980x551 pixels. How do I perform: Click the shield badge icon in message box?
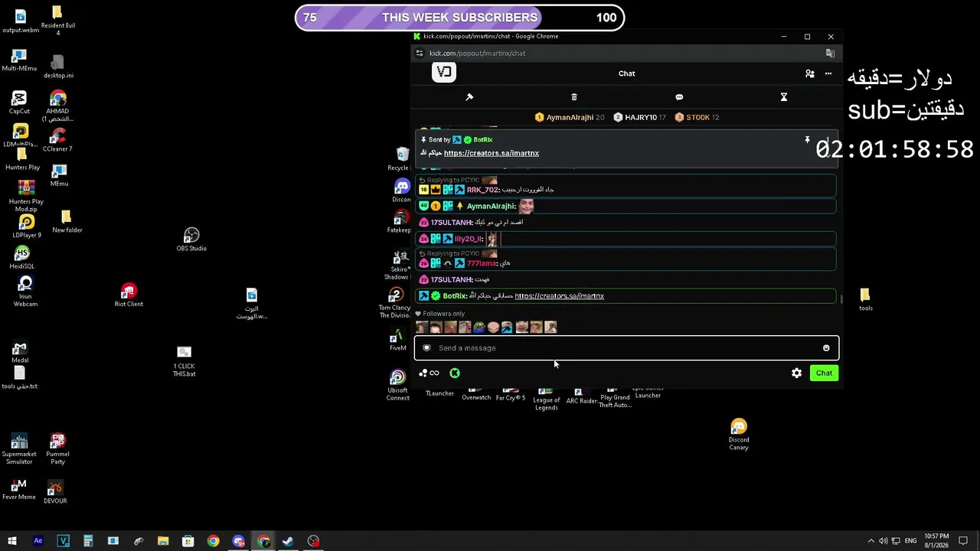(426, 348)
